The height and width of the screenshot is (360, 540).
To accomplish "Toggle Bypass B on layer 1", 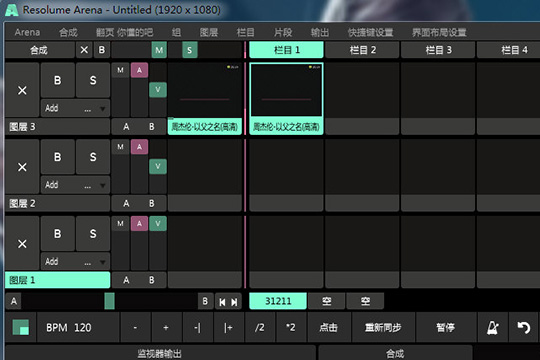I will 58,234.
